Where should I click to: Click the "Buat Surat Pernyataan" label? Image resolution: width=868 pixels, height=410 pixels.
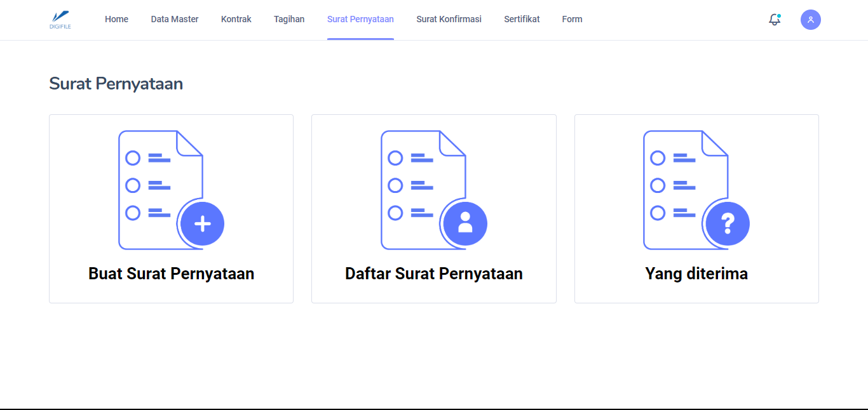[x=171, y=274]
